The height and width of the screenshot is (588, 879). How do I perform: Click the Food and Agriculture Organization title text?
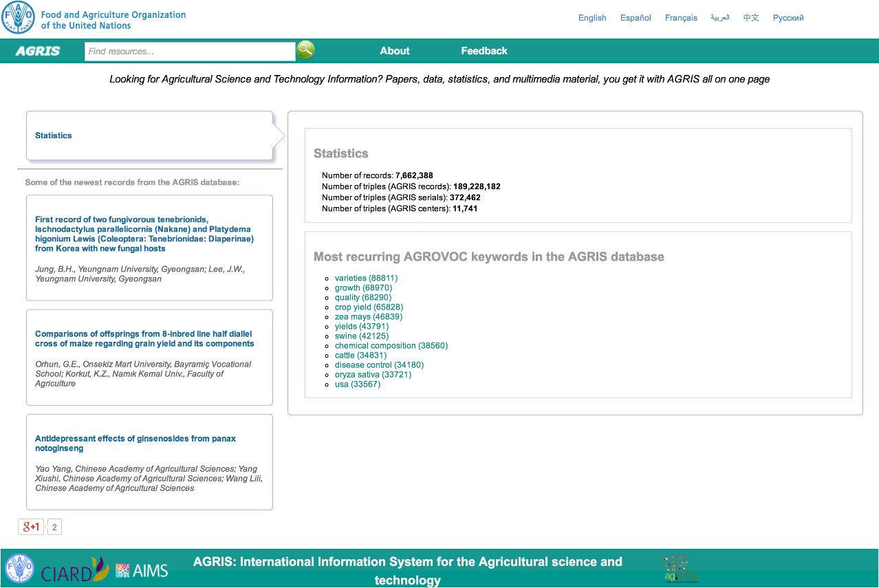[x=113, y=20]
